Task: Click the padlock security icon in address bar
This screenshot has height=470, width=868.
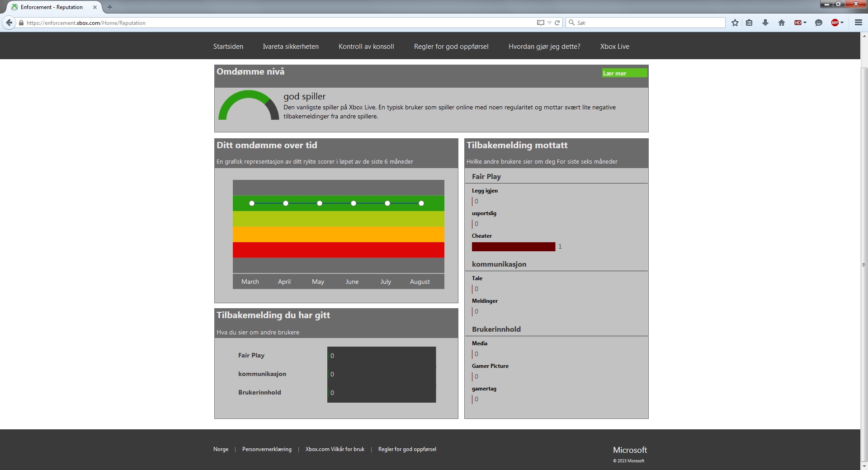Action: pyautogui.click(x=21, y=23)
